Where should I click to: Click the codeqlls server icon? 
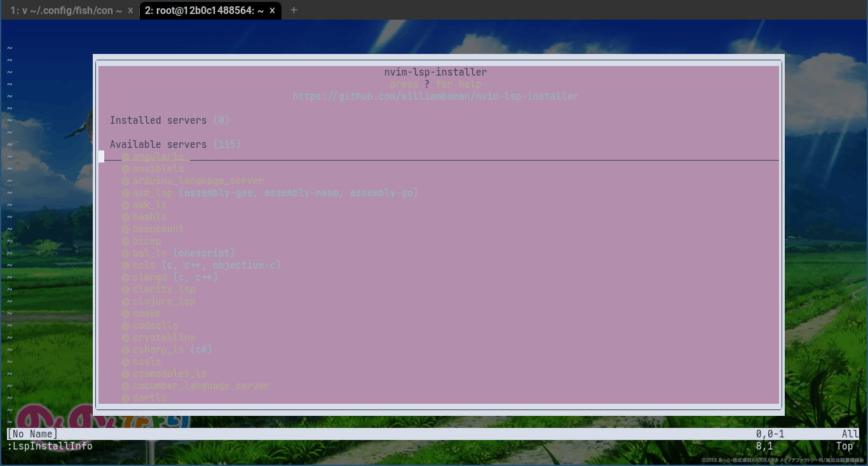126,326
